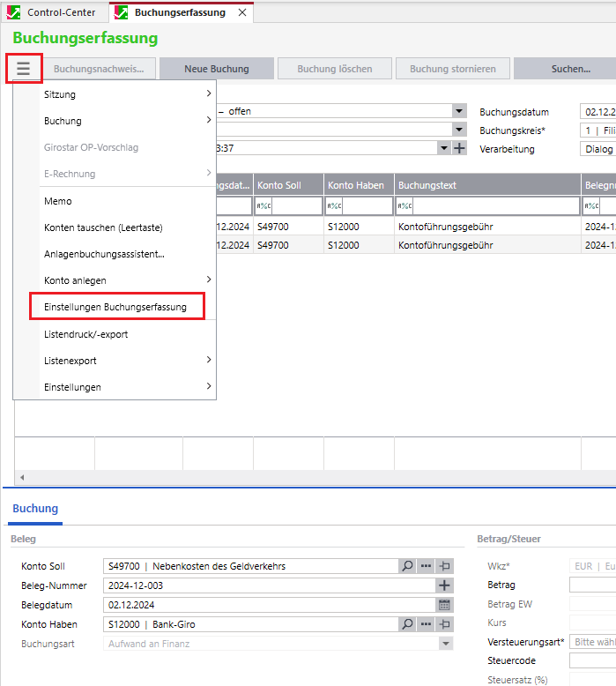This screenshot has height=686, width=616.
Task: Click the Neue Buchung button
Action: [x=216, y=69]
